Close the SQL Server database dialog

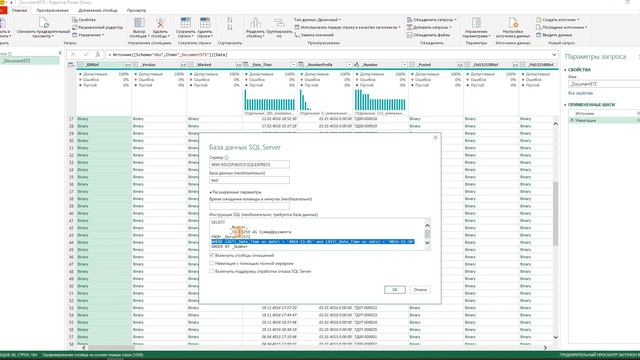click(435, 138)
